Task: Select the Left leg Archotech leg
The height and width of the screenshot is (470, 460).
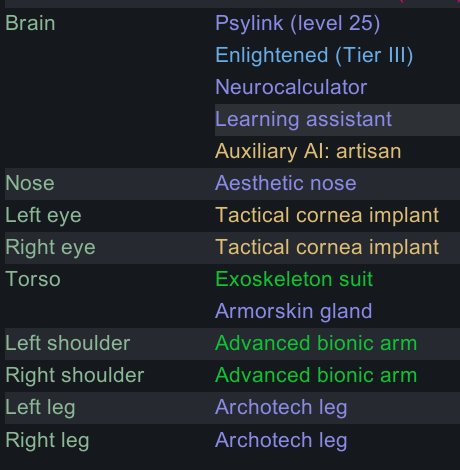Action: tap(281, 407)
